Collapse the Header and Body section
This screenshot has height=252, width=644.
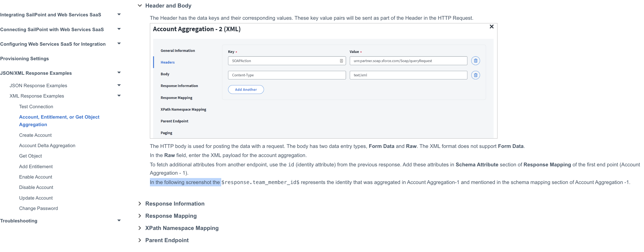pyautogui.click(x=140, y=5)
